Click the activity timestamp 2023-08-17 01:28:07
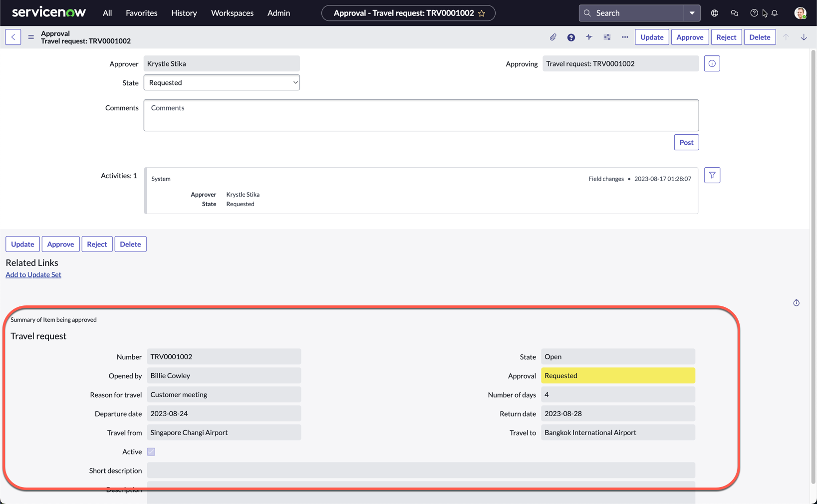 663,179
